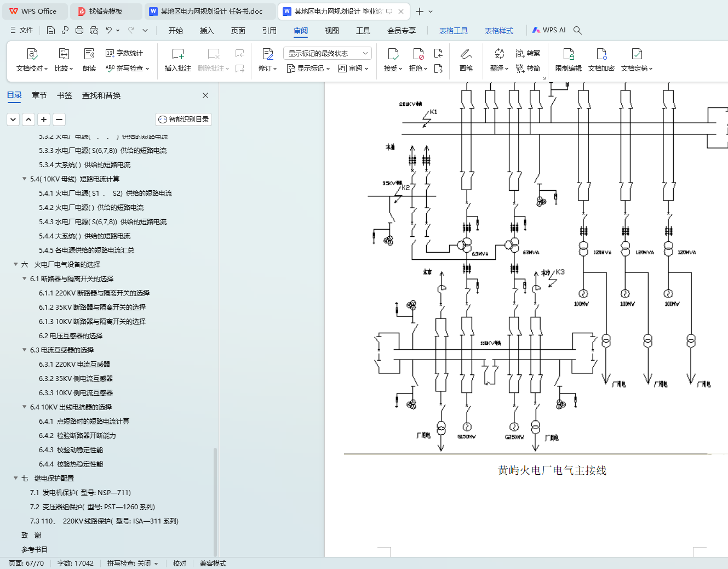Click the 文档校对 proofreading icon
The image size is (728, 569).
[32, 54]
